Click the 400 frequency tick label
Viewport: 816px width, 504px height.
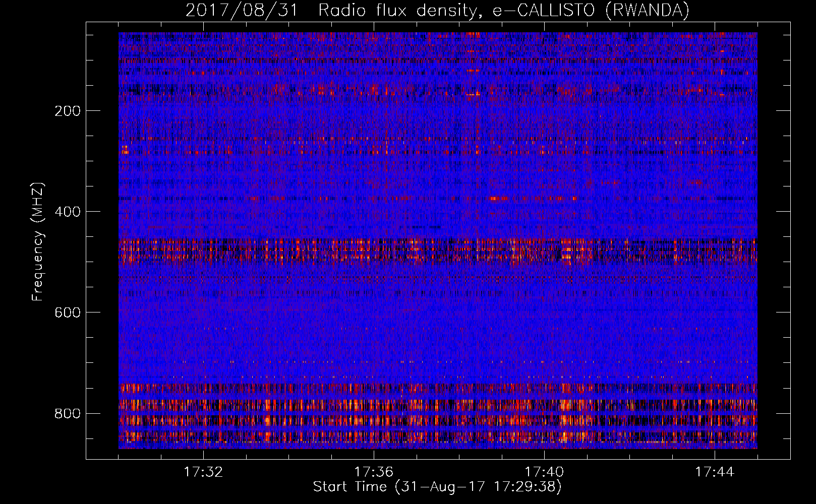pos(68,212)
